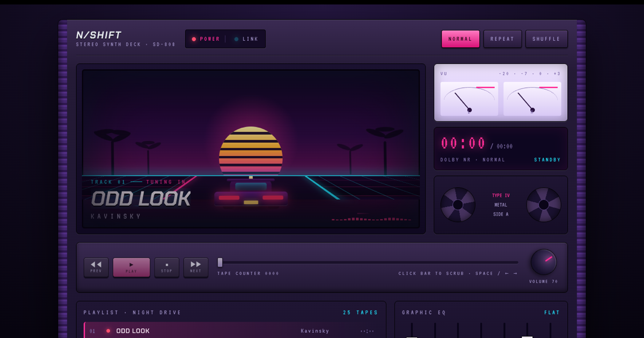Image resolution: width=644 pixels, height=338 pixels.
Task: Click the middle of the scrub bar
Action: pyautogui.click(x=368, y=262)
